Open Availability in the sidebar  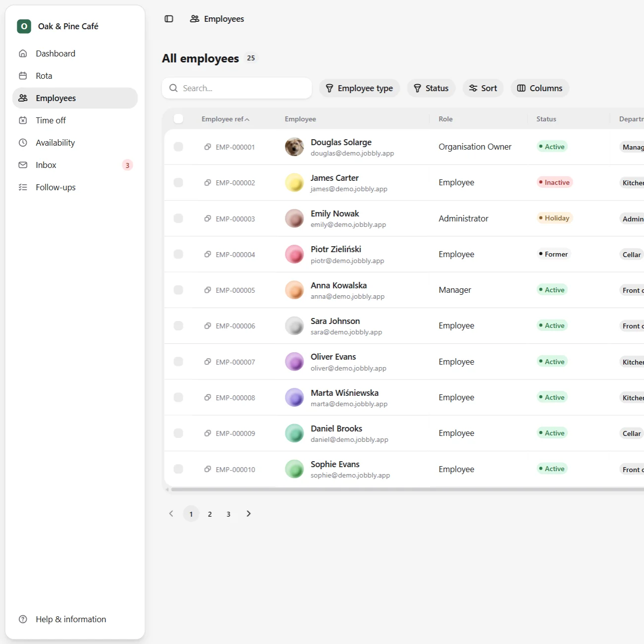[75, 143]
